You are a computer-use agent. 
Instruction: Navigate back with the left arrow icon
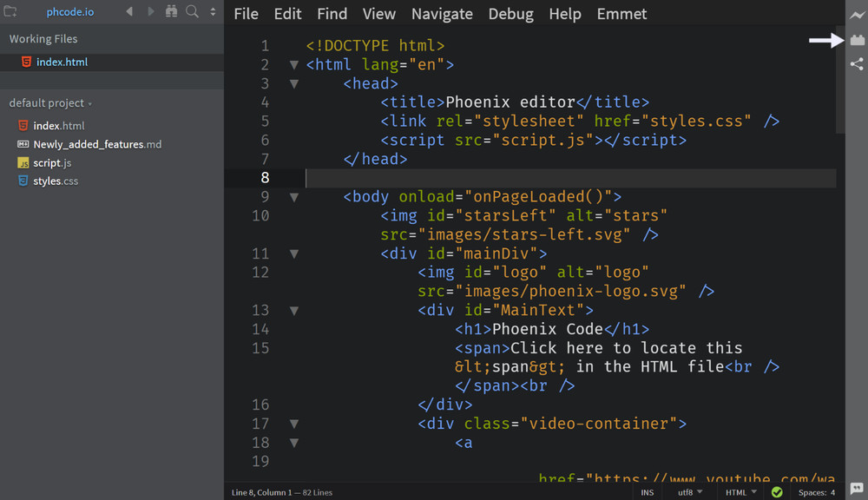[x=128, y=11]
